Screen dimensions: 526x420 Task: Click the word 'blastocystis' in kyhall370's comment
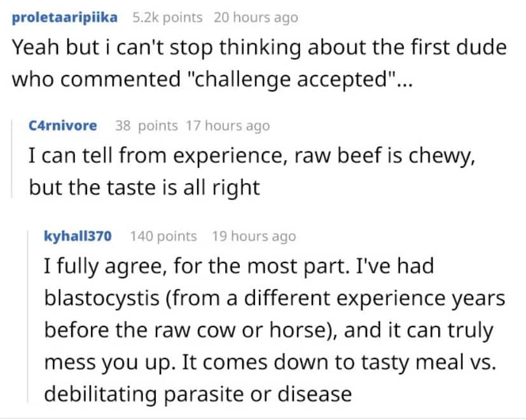(x=102, y=297)
